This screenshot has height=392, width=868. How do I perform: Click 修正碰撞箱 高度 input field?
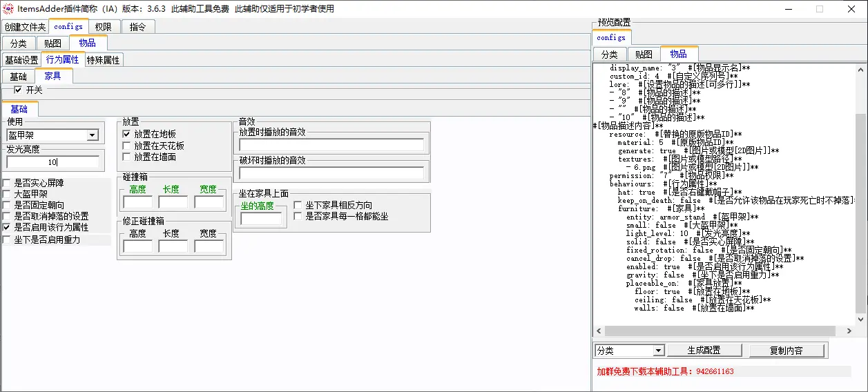click(x=137, y=246)
